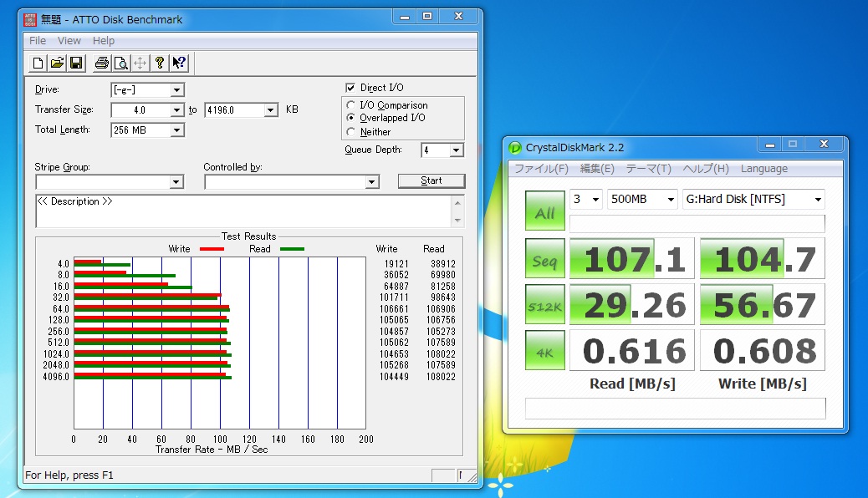The width and height of the screenshot is (868, 498).
Task: Click the 1024.0 transfer size row label
Action: [56, 354]
